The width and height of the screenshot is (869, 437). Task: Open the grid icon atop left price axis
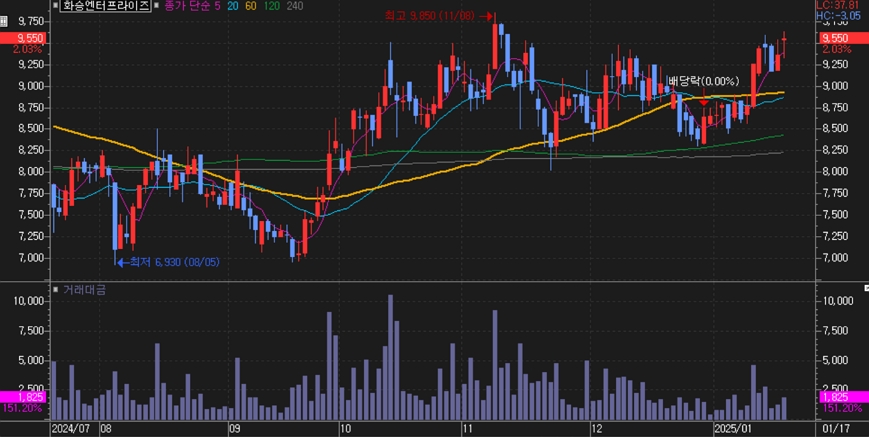point(3,22)
